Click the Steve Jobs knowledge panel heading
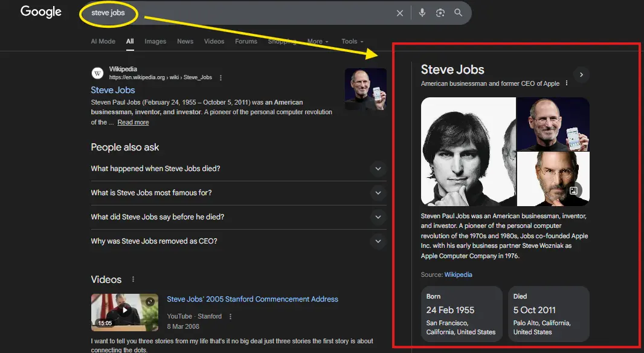The height and width of the screenshot is (353, 644). coord(452,70)
